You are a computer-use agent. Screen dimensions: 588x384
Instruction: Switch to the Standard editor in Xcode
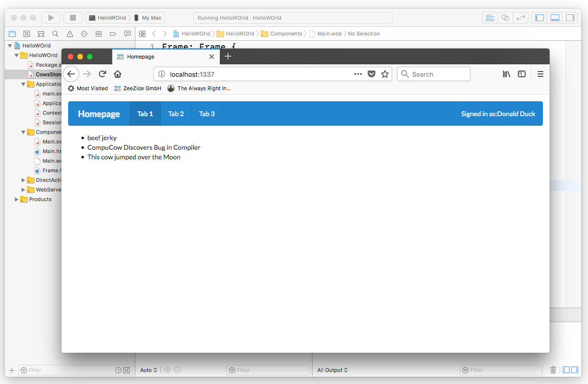[x=490, y=18]
